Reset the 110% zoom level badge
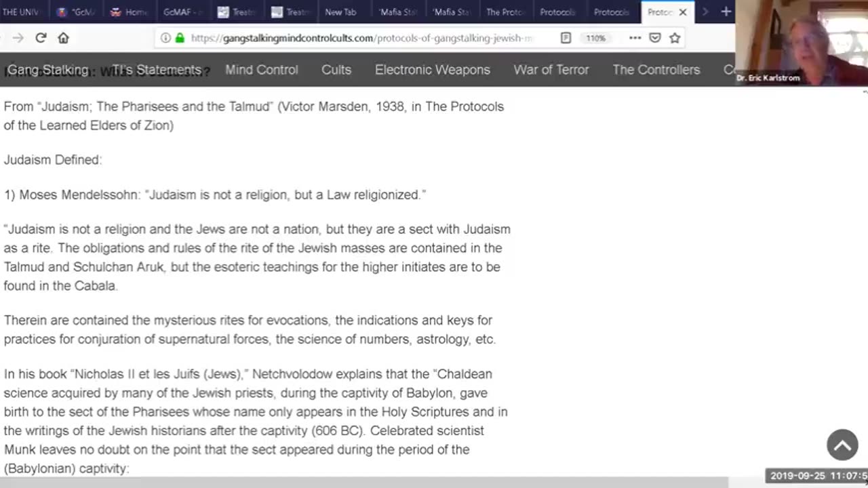The image size is (868, 488). point(595,38)
